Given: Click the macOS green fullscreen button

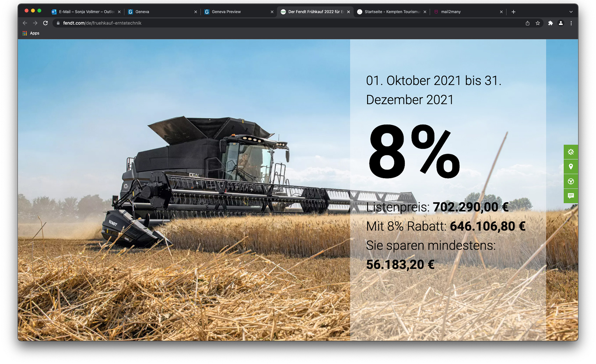Looking at the screenshot, I should [x=39, y=11].
